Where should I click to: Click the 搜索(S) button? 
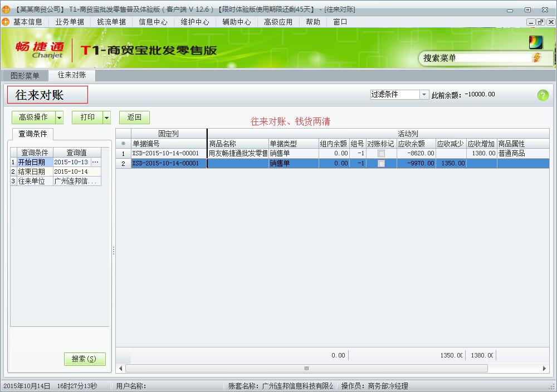[85, 359]
